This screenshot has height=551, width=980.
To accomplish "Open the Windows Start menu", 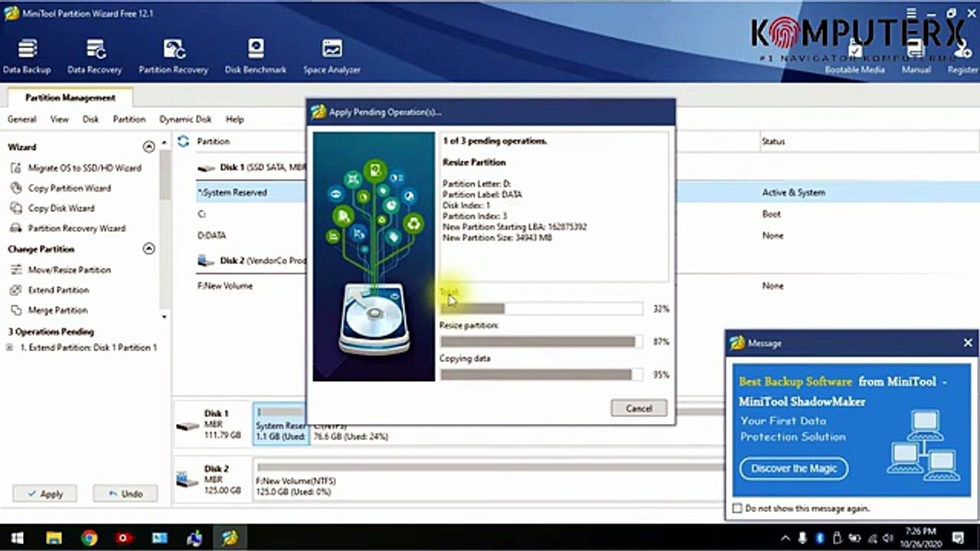I will pos(17,537).
